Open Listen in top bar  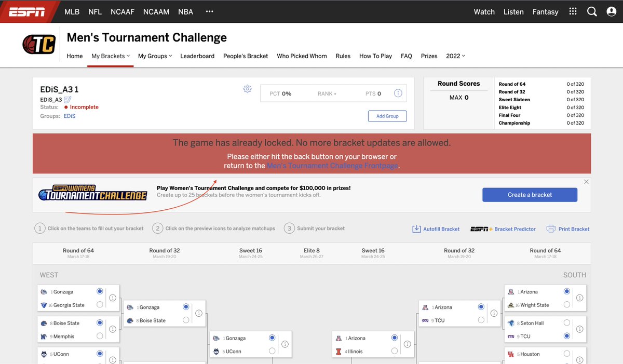click(513, 11)
